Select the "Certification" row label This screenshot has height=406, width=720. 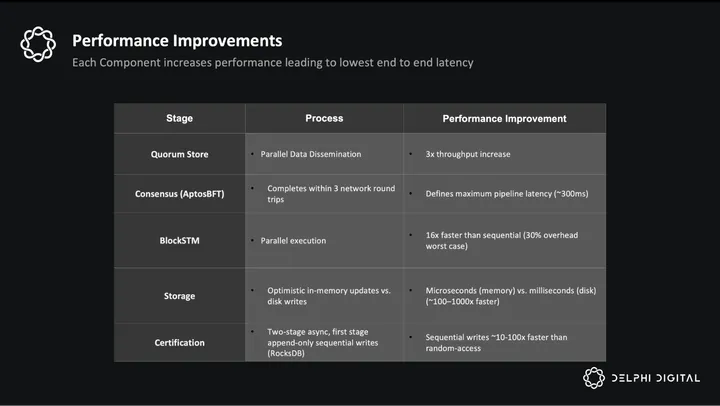(x=179, y=343)
